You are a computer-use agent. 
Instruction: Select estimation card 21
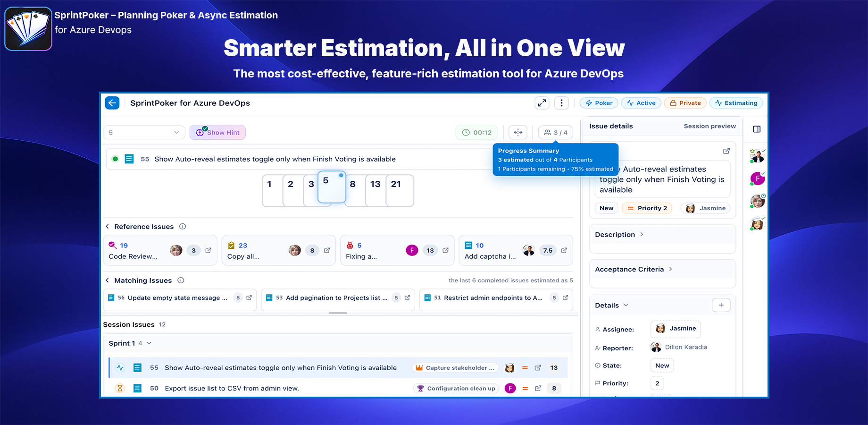tap(400, 190)
